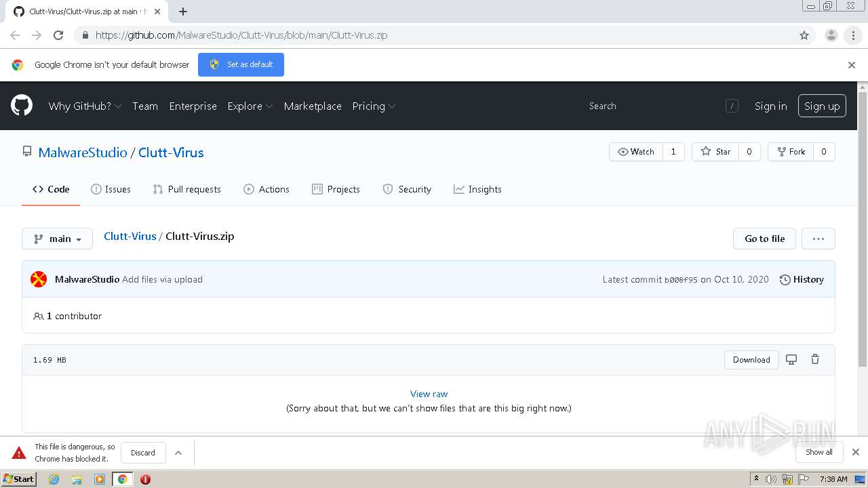Click the page vertical scrollbar
This screenshot has width=868, height=488.
863,230
